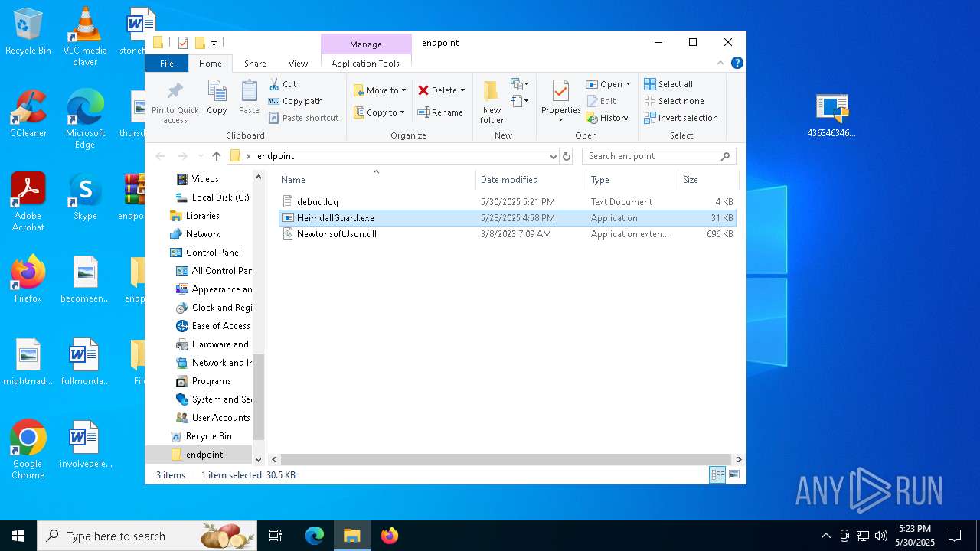
Task: Click Edit in the Open group
Action: (601, 101)
